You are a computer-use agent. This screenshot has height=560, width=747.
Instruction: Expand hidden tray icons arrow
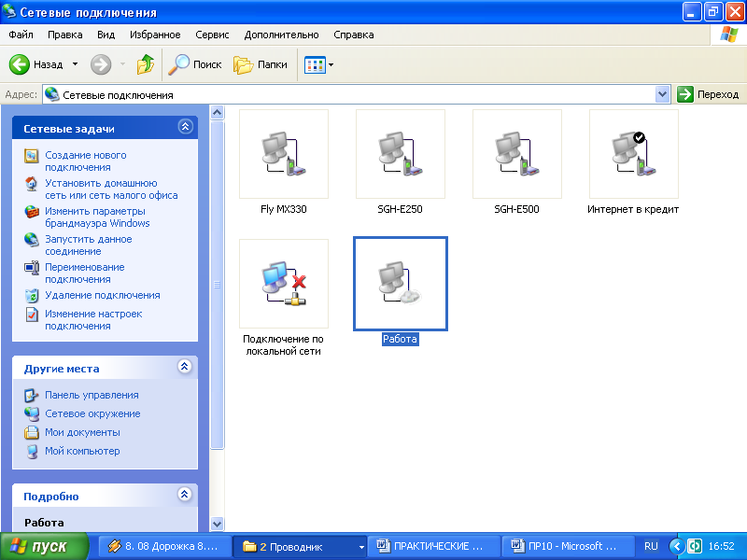click(676, 546)
